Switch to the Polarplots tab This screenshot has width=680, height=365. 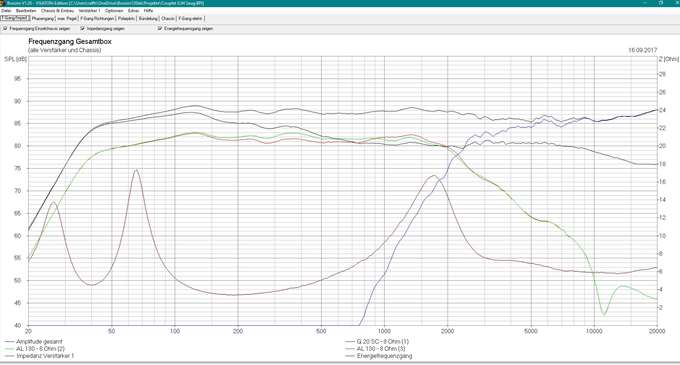[x=126, y=19]
